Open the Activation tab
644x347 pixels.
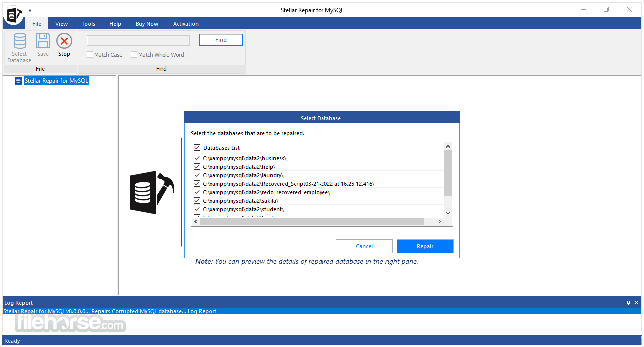click(x=186, y=24)
